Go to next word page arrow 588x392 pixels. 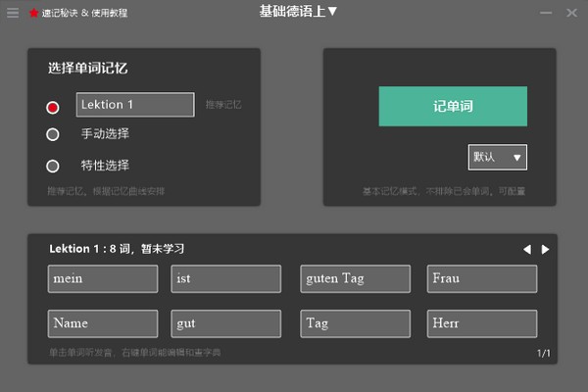click(546, 249)
